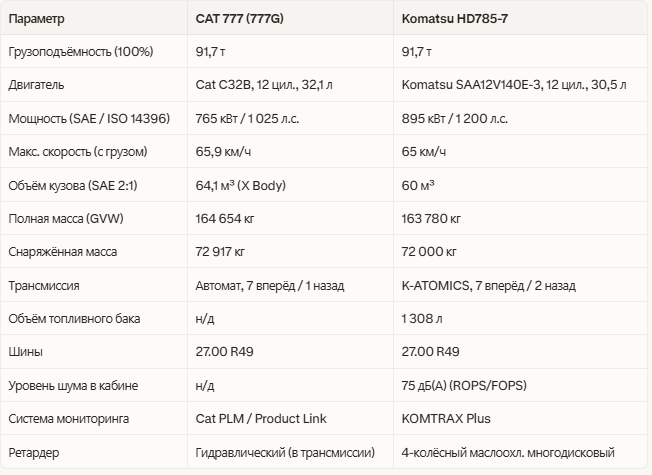Select the Komatsu SAA12V140E-3 engine cell
This screenshot has height=475, width=652.
tap(514, 85)
